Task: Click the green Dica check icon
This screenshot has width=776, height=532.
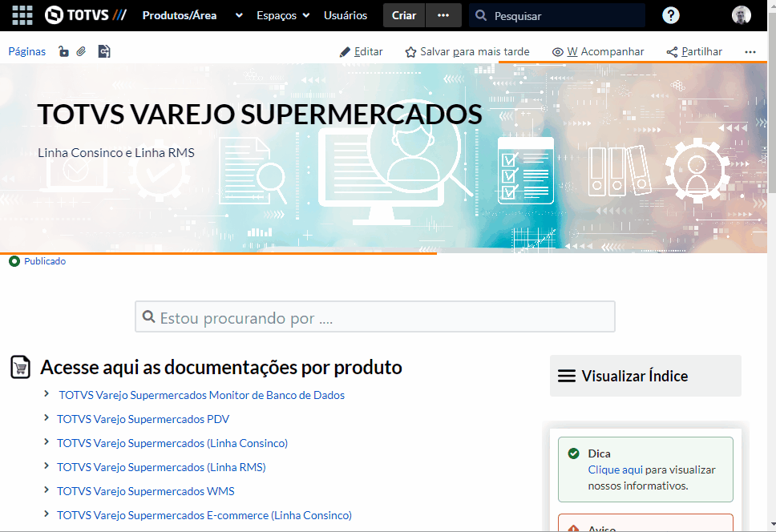Action: (x=574, y=453)
